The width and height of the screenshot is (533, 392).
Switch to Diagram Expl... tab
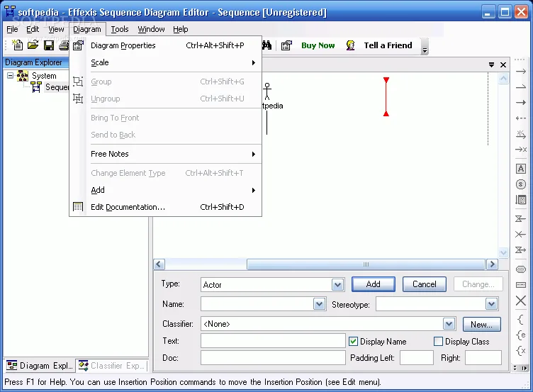tap(40, 366)
